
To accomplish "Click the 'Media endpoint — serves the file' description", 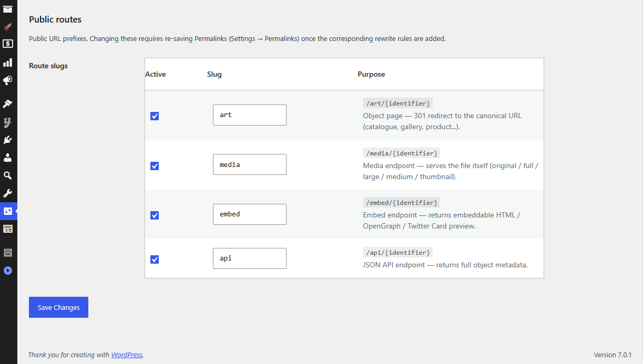I will coord(451,171).
